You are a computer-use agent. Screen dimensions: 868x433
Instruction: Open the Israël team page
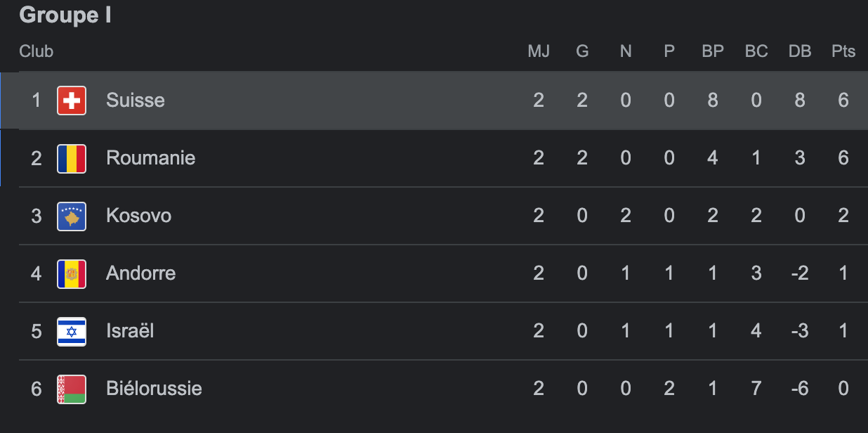coord(130,331)
